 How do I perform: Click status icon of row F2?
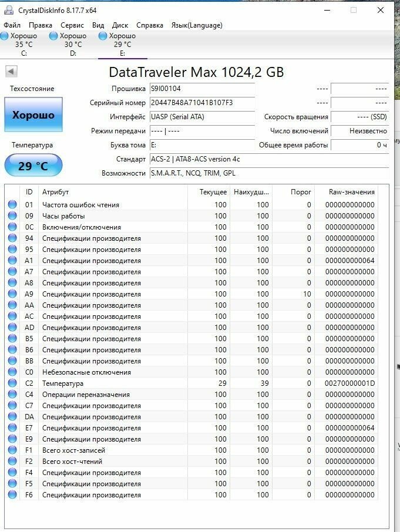click(12, 462)
